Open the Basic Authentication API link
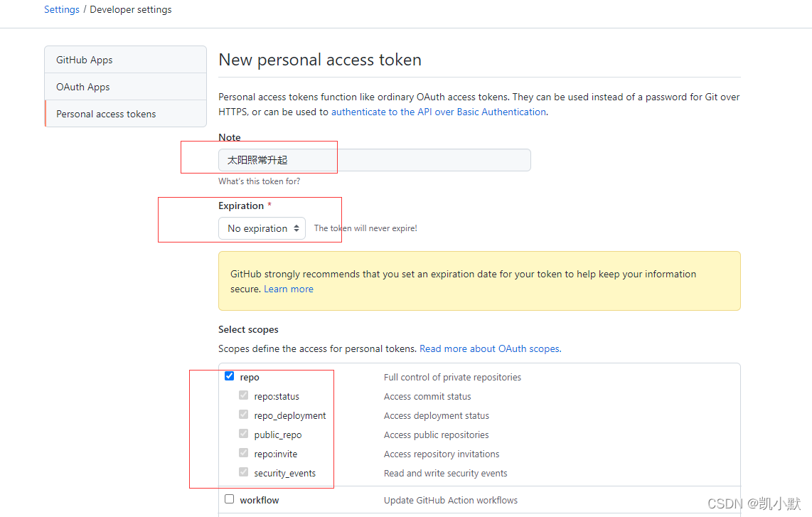The width and height of the screenshot is (812, 517). pyautogui.click(x=438, y=112)
